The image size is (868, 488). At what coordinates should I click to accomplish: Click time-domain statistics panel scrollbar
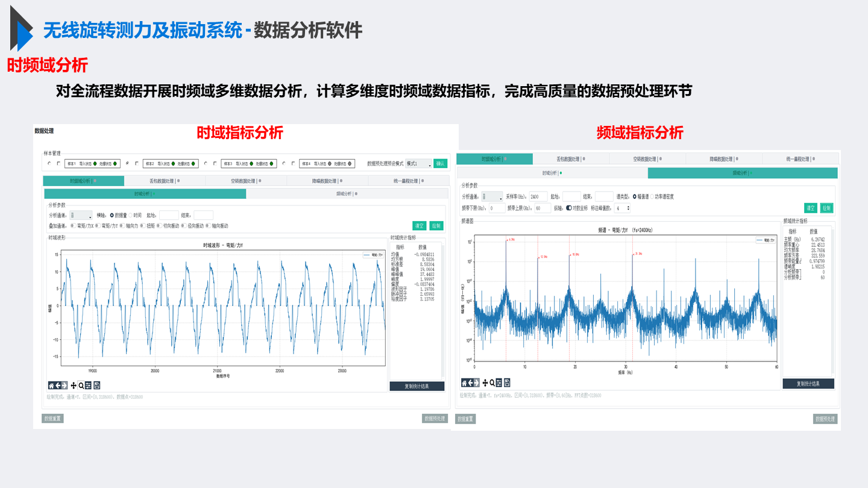point(442,310)
